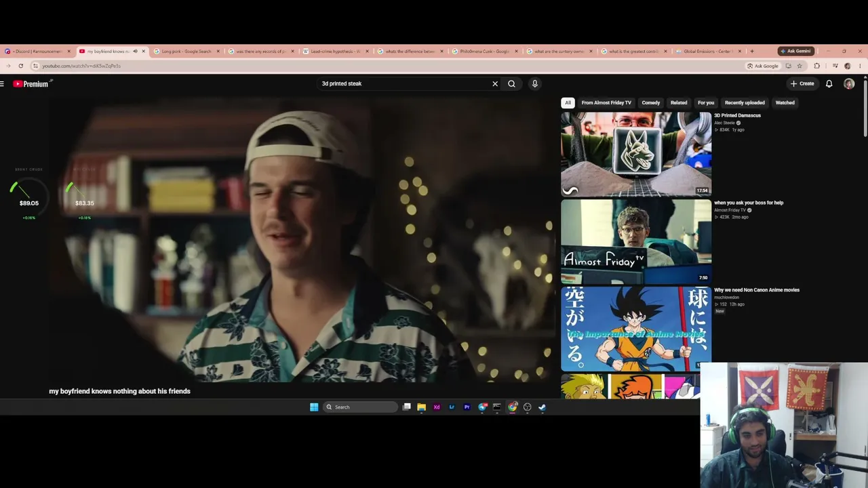Image resolution: width=868 pixels, height=488 pixels.
Task: Visit the muchlovedon channel link
Action: [x=726, y=298]
